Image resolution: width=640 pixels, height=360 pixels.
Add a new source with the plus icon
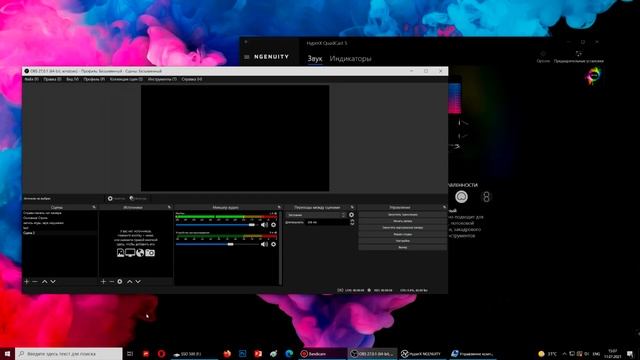103,282
